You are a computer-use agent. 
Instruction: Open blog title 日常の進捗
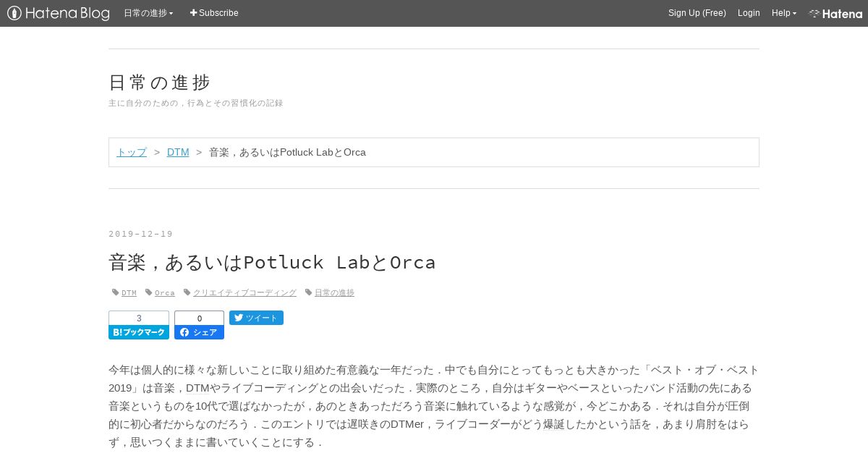click(159, 83)
